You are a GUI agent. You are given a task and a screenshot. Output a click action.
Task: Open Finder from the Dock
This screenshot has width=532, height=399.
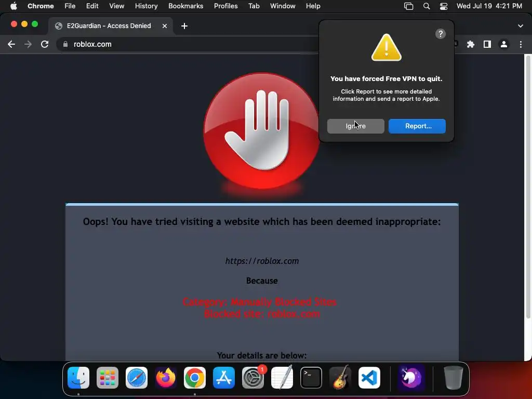pyautogui.click(x=78, y=378)
